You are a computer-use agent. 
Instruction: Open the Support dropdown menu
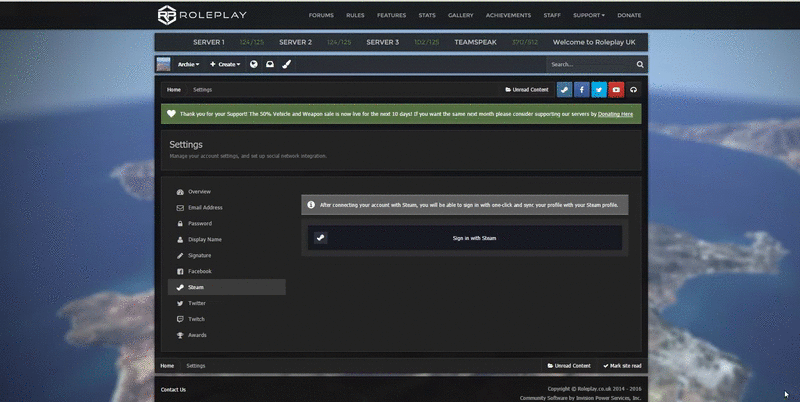pos(589,15)
